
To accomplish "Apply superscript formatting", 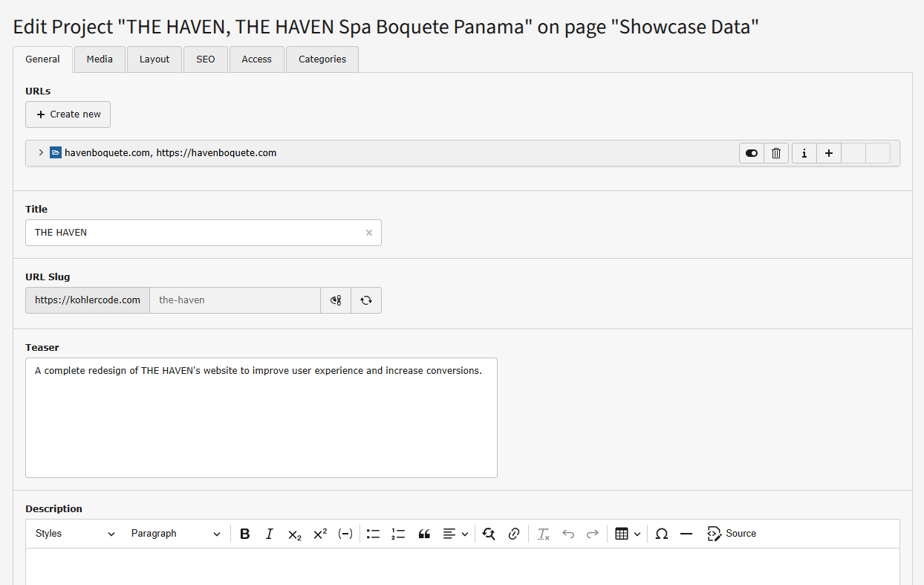I will (320, 534).
